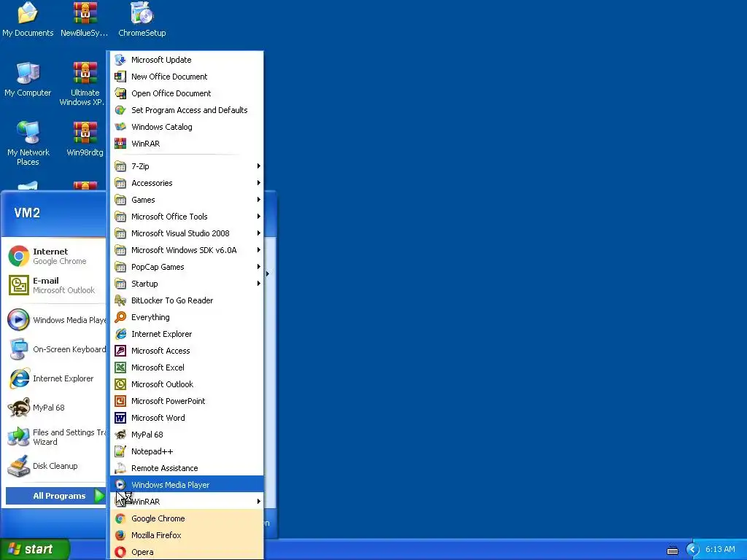This screenshot has height=560, width=747.
Task: Expand the 7-Zip submenu
Action: coord(187,166)
